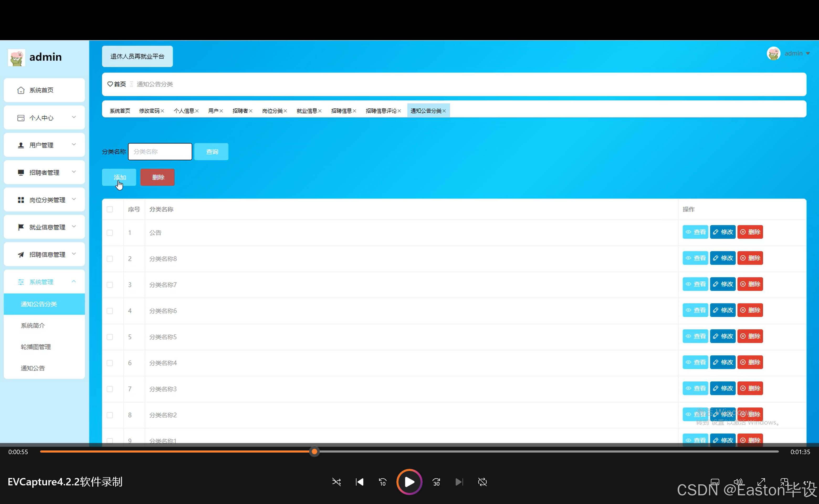This screenshot has height=504, width=819.
Task: Rewind 10 seconds
Action: (382, 482)
